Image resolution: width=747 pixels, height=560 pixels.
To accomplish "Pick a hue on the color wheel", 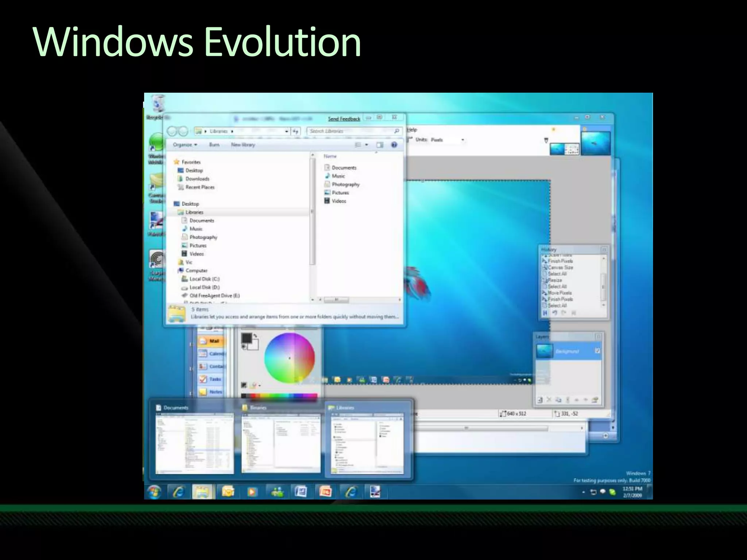I will [x=290, y=358].
